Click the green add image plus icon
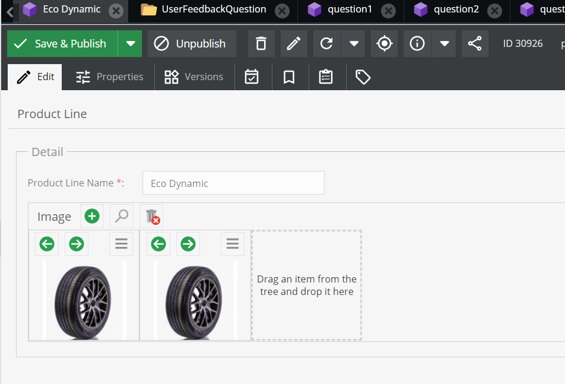The width and height of the screenshot is (565, 384). [92, 216]
